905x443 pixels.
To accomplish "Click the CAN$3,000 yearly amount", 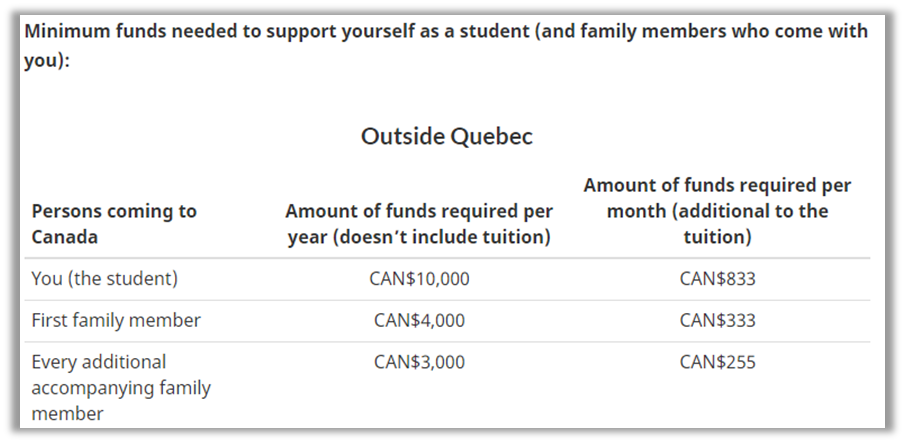I will pos(419,362).
